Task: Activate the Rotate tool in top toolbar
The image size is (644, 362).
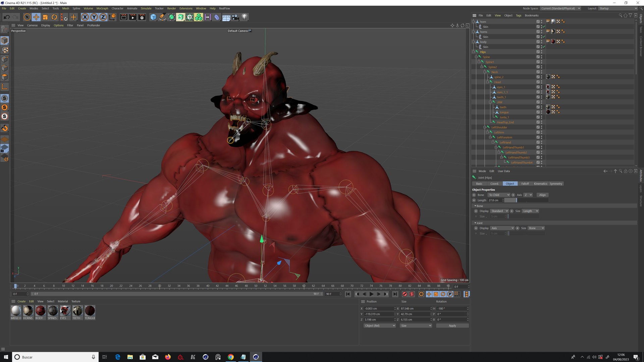Action: 54,17
